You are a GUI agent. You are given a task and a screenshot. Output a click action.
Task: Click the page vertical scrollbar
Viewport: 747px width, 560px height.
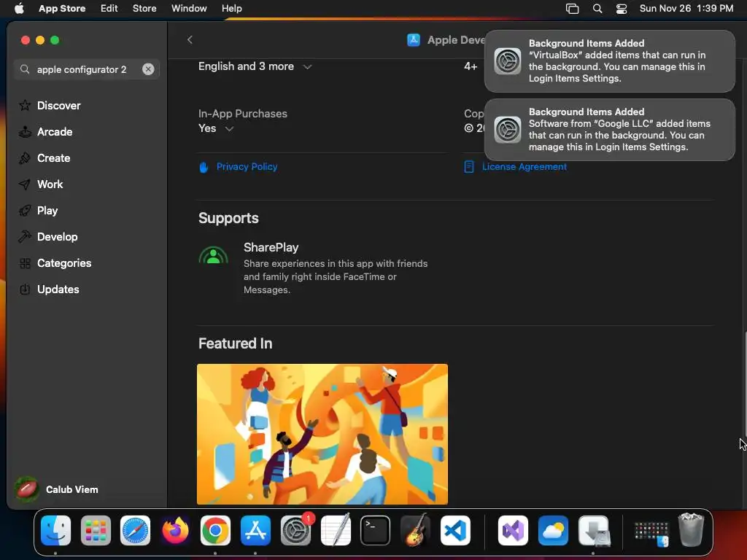(744, 376)
